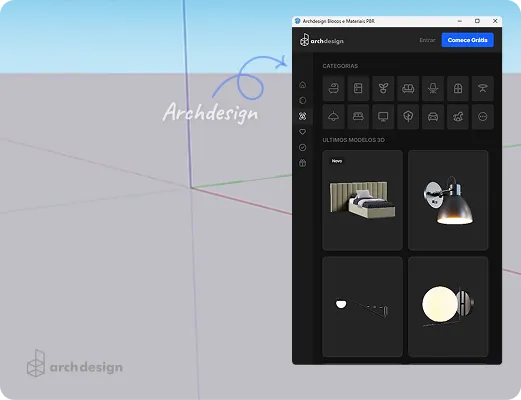Open the circle materials sidebar icon
Viewport: 521px width, 400px height.
click(x=302, y=100)
